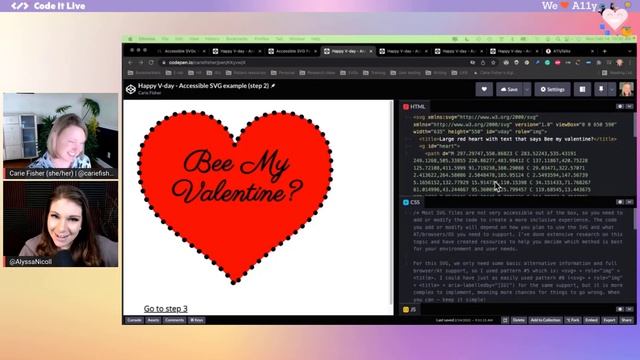Viewport: 640px width, 360px height.
Task: Click the CSS editor panel tab
Action: (x=411, y=202)
